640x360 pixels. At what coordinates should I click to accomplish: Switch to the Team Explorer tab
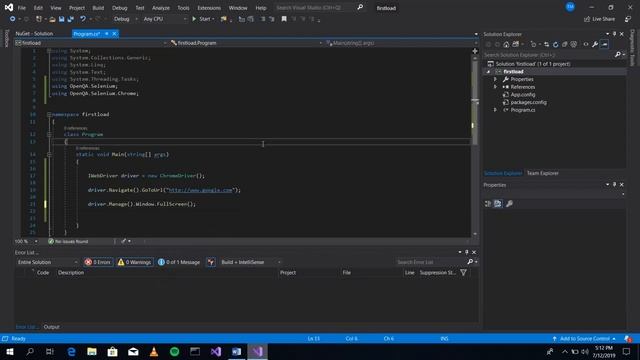tap(542, 173)
